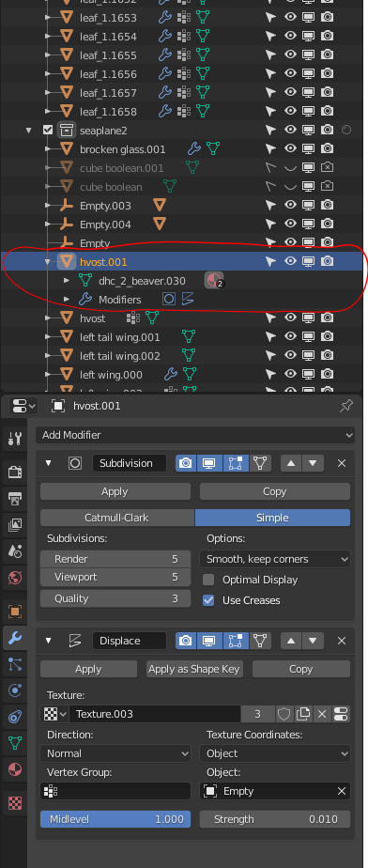Adjust the Render subdivisions field
Screen dimensions: 368x868
point(115,559)
